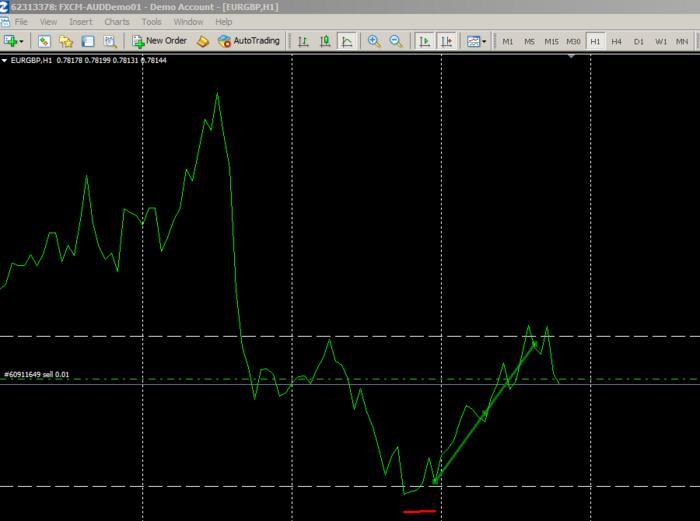Viewport: 700px width, 521px height.
Task: Switch to candlestick chart view
Action: (325, 41)
